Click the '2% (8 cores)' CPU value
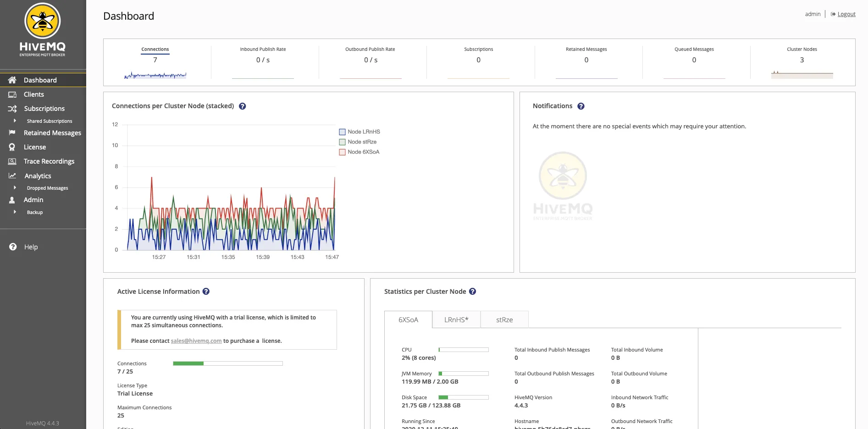This screenshot has width=868, height=429. point(419,358)
